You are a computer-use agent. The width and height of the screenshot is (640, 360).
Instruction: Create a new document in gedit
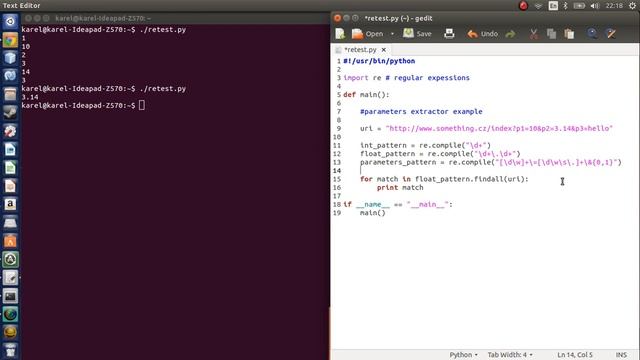(x=340, y=34)
